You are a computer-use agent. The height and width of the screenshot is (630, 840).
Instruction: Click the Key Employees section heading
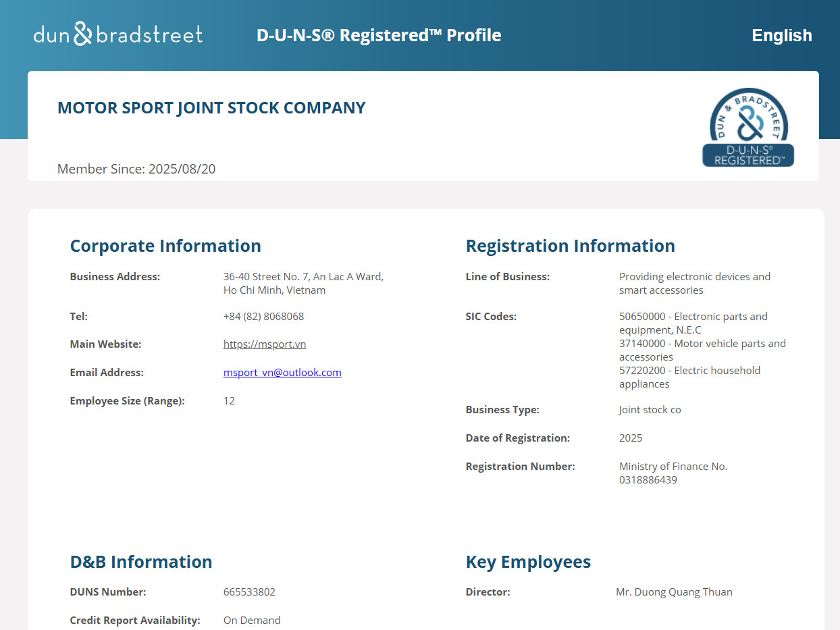[528, 562]
